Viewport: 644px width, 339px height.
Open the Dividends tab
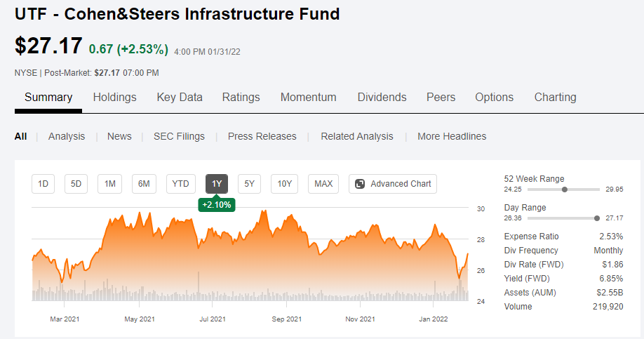point(382,98)
